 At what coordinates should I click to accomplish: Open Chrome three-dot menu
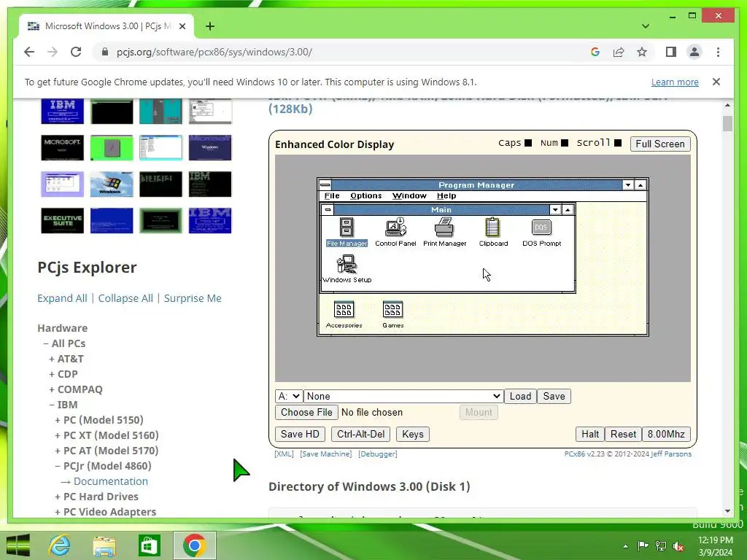pos(718,52)
